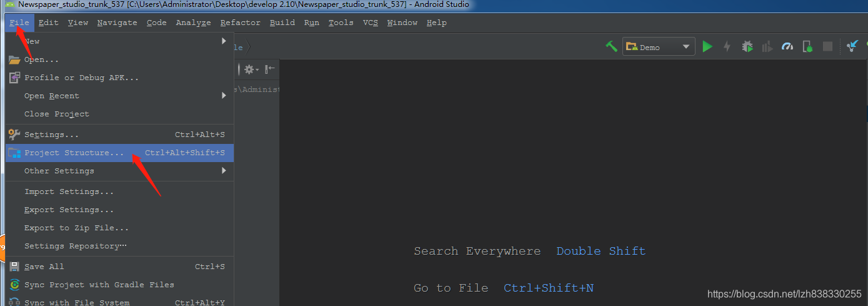Viewport: 868px width, 306px height.
Task: Open the Edit menu
Action: tap(48, 23)
